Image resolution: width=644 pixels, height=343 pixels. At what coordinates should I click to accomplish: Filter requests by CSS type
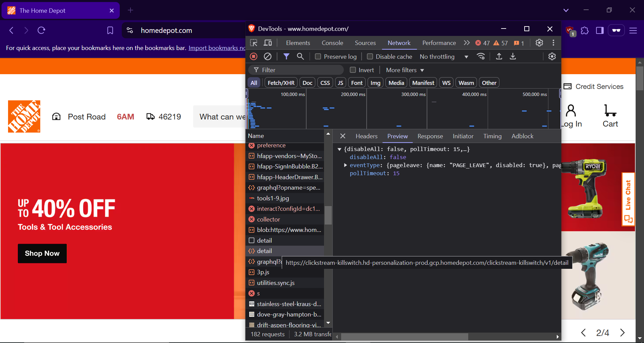coord(325,83)
